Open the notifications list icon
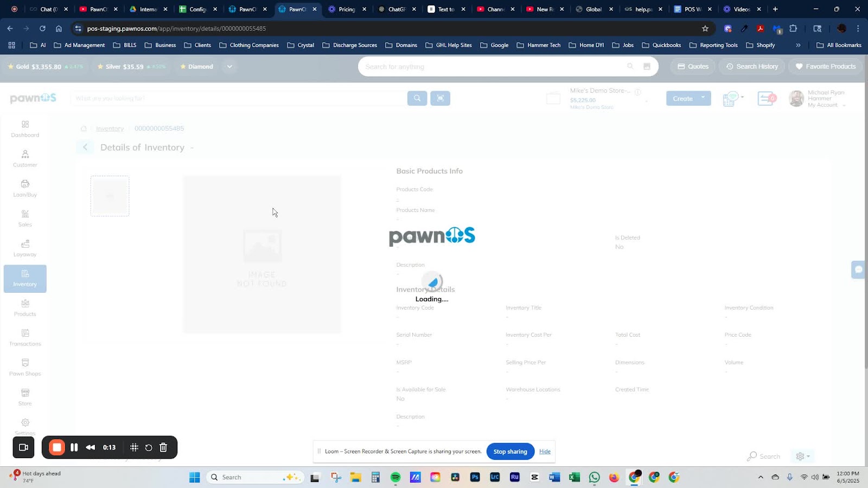Screen dimensions: 868x488 (767, 99)
